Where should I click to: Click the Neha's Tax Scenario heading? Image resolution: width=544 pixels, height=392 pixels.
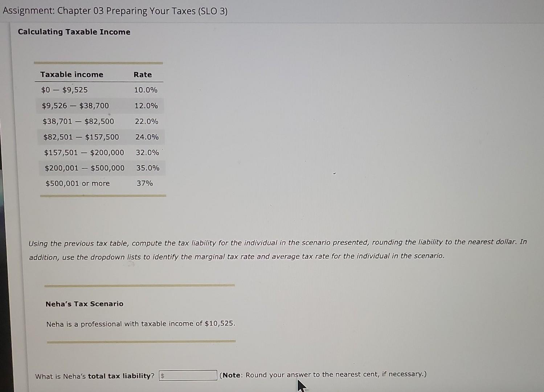coord(84,303)
